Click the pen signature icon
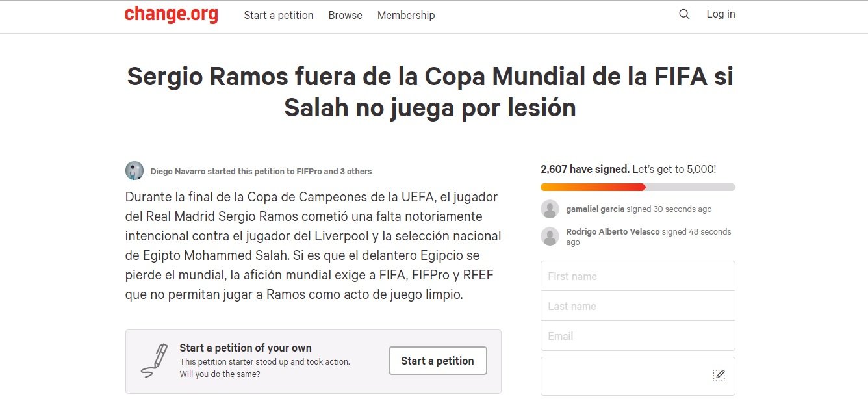This screenshot has height=399, width=868. [x=154, y=361]
